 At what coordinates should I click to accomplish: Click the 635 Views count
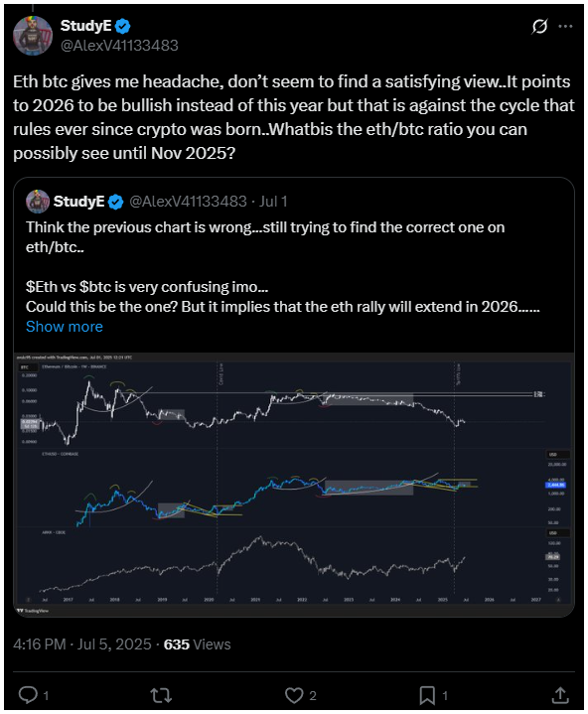tap(198, 644)
